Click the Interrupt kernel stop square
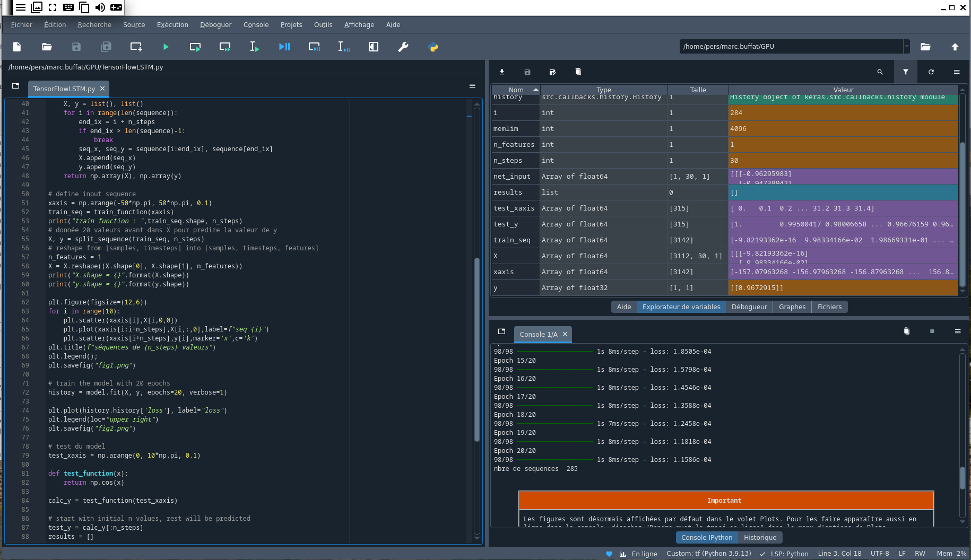Viewport: 971px width, 560px height. click(932, 331)
